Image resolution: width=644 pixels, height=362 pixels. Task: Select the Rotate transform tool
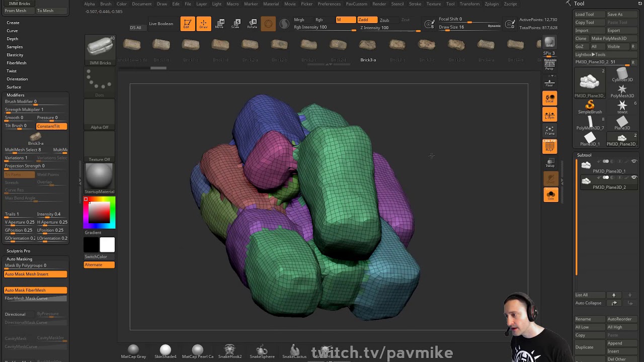tap(252, 24)
